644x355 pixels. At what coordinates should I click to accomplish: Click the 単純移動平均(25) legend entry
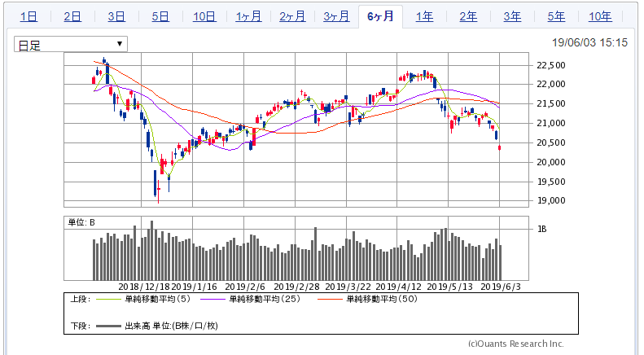click(x=257, y=300)
